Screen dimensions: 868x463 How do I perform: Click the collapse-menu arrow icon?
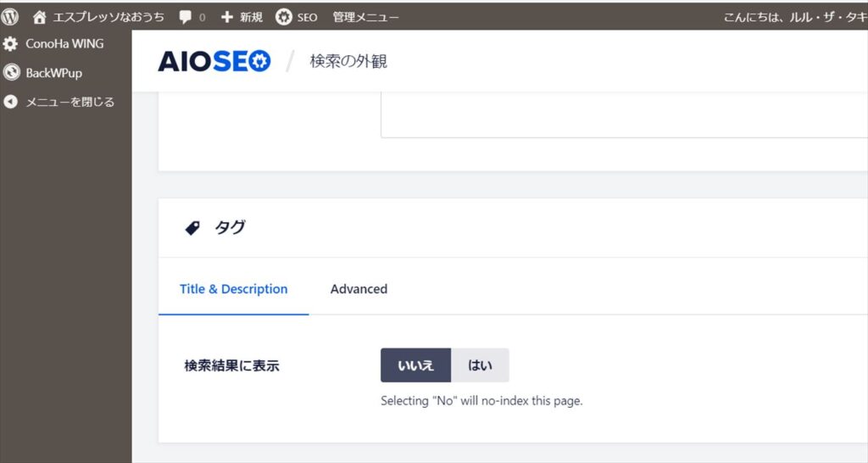(10, 102)
